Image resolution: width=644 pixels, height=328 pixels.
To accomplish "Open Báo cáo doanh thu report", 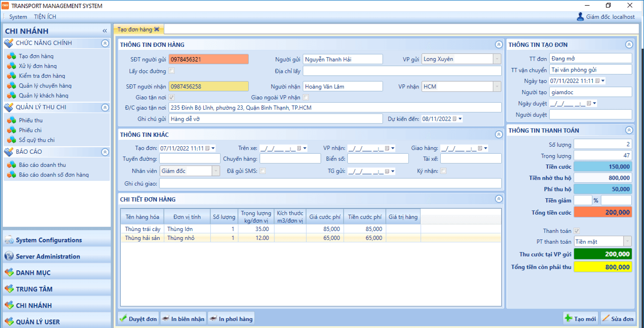I will pos(42,165).
